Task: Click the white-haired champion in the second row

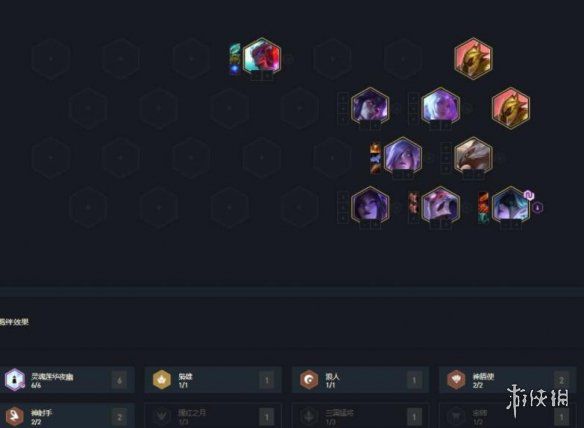Action: pyautogui.click(x=440, y=107)
